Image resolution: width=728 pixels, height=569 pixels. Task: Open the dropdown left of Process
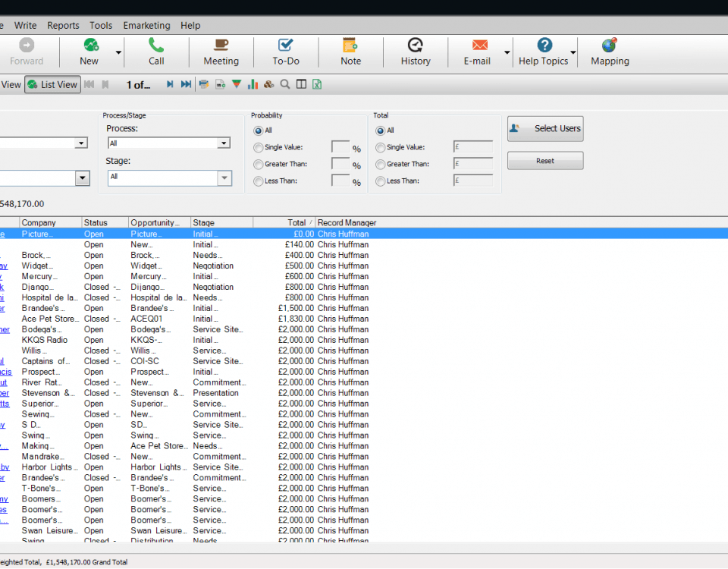tap(81, 143)
